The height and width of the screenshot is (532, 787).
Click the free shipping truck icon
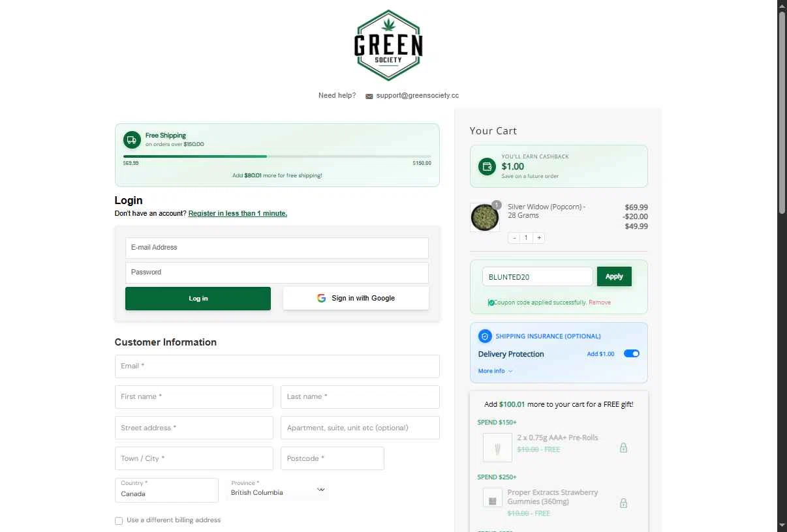click(x=132, y=140)
